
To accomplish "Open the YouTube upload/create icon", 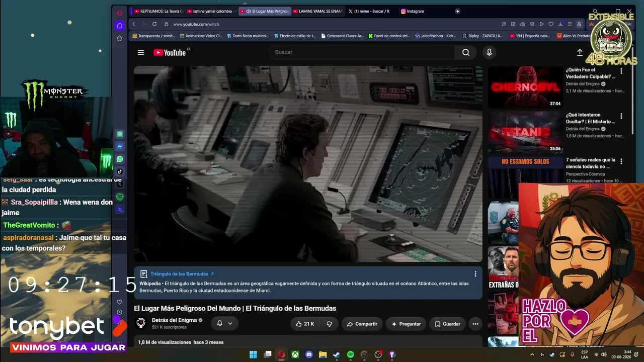I will click(x=580, y=52).
